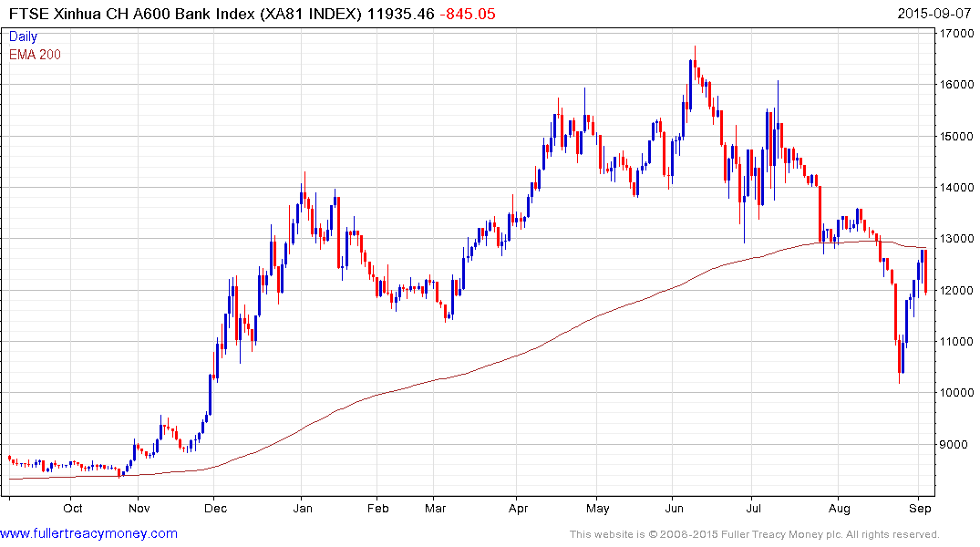This screenshot has width=980, height=547.
Task: Click the Nov month axis label
Action: pos(139,508)
